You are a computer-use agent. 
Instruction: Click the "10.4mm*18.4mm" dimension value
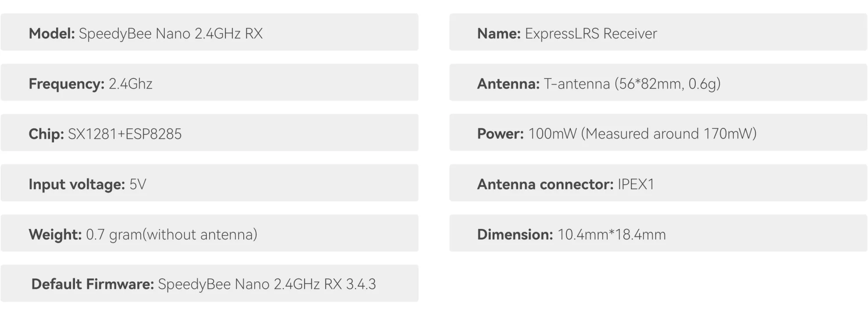pos(611,235)
